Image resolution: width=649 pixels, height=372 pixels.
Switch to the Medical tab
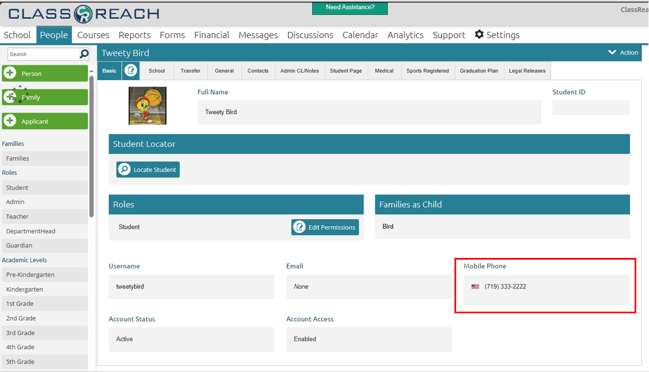point(384,71)
